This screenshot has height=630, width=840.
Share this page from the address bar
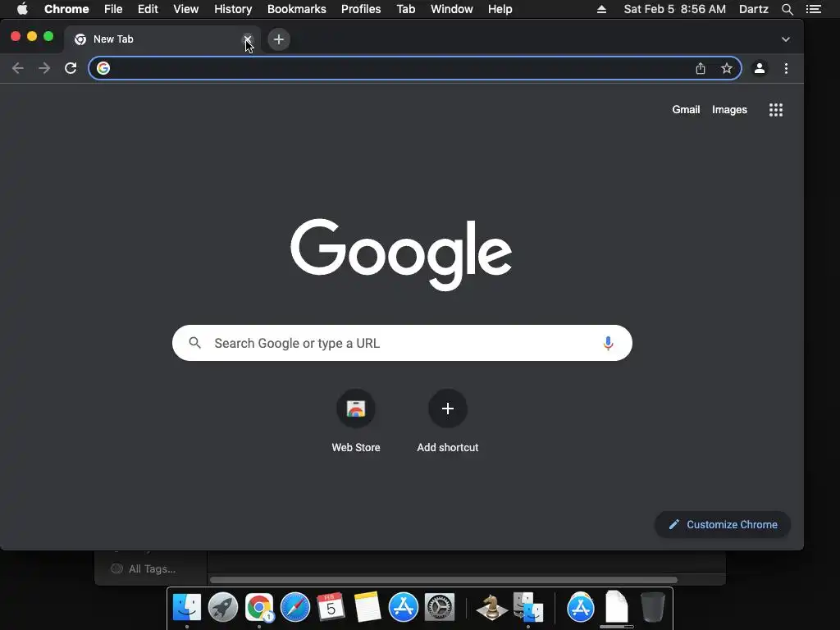tap(701, 68)
